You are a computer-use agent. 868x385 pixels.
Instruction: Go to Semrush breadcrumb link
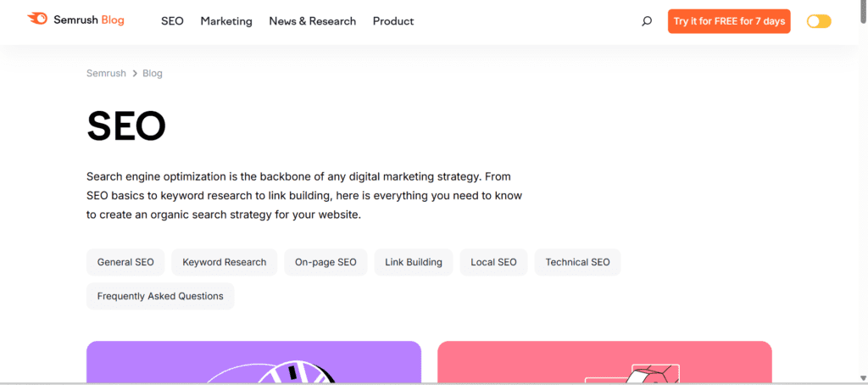(106, 74)
